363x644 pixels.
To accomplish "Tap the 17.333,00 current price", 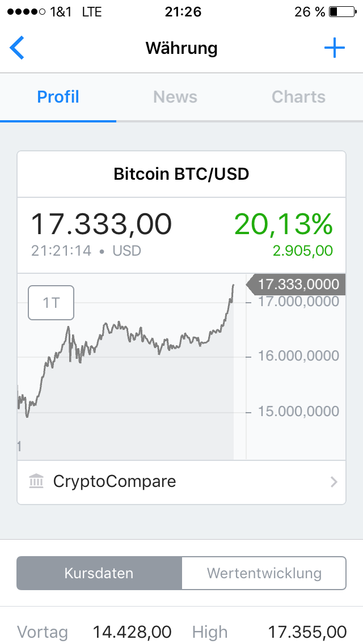I will coord(101,224).
